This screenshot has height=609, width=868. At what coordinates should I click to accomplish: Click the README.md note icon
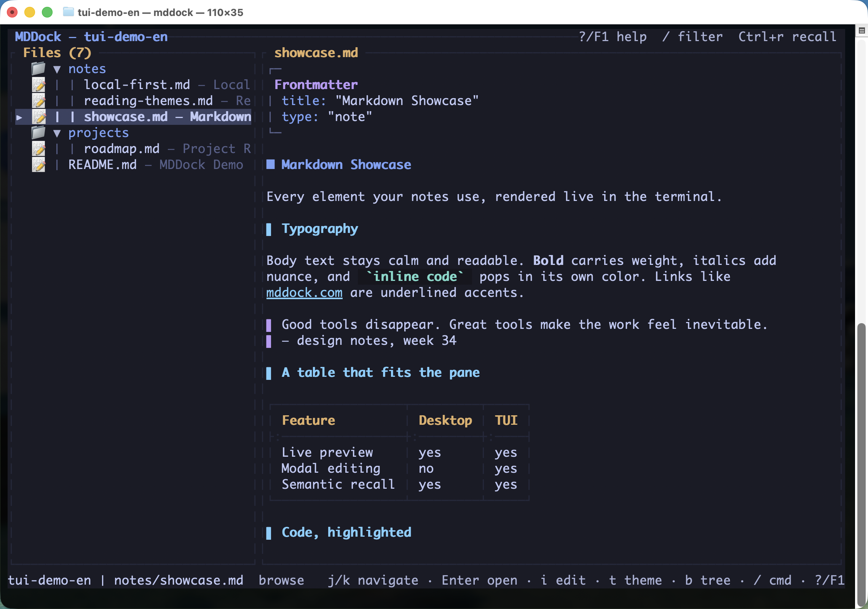38,165
